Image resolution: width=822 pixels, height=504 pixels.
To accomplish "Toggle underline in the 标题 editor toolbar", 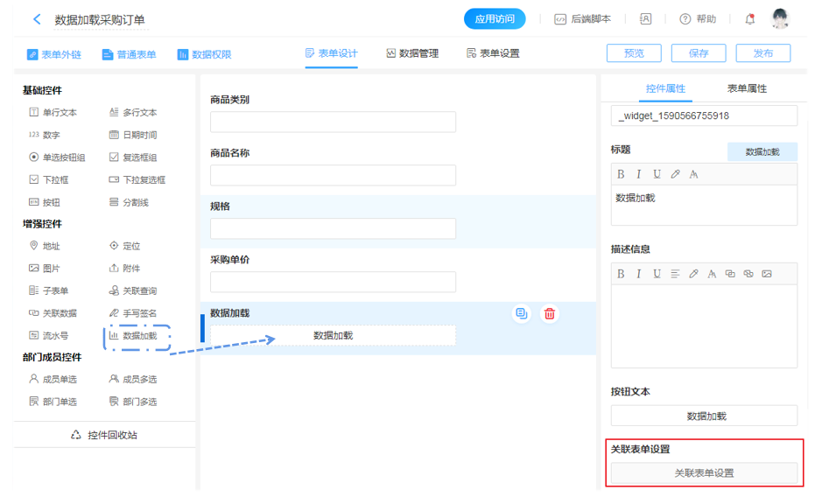I will pyautogui.click(x=657, y=174).
